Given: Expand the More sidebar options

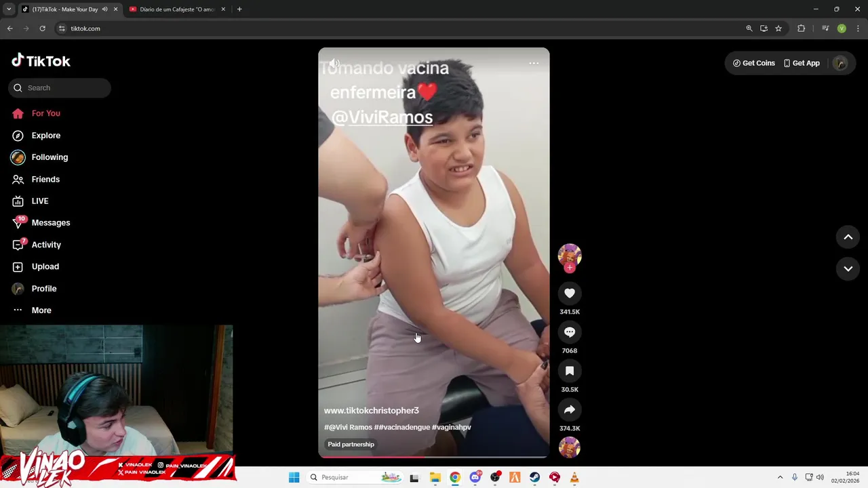Looking at the screenshot, I should (31, 310).
